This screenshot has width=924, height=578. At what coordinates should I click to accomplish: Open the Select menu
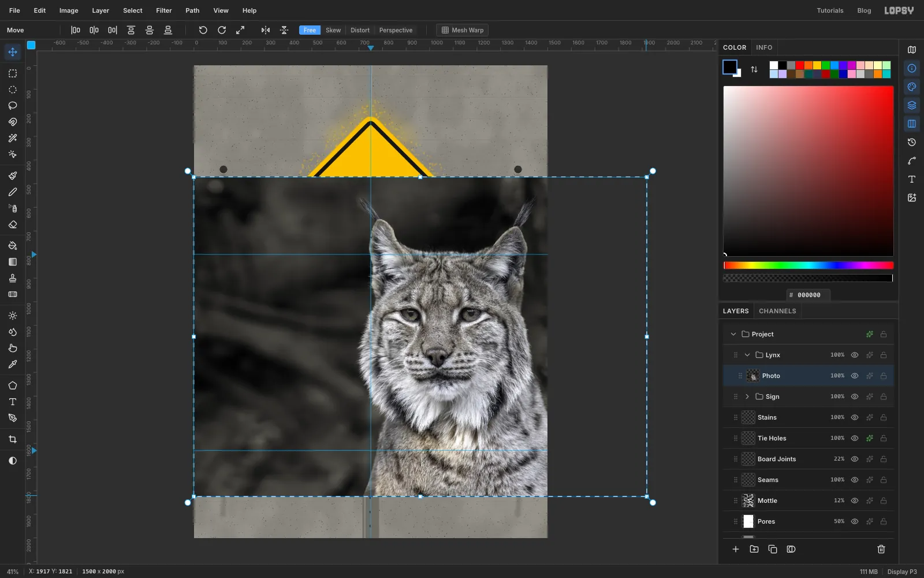point(133,10)
